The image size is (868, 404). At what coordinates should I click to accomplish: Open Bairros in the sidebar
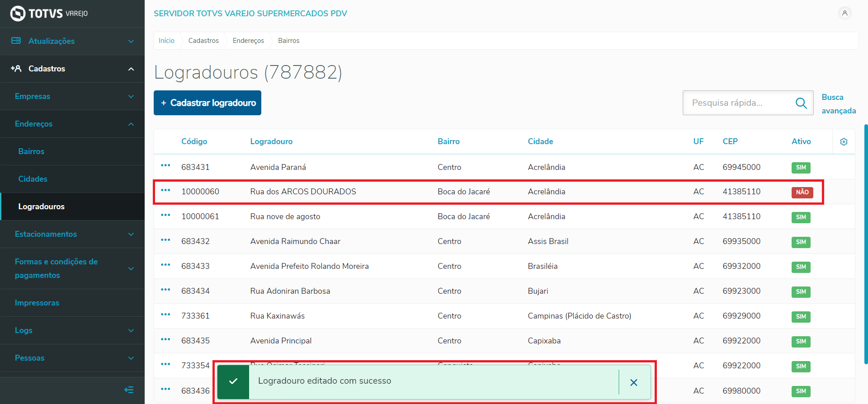[31, 151]
